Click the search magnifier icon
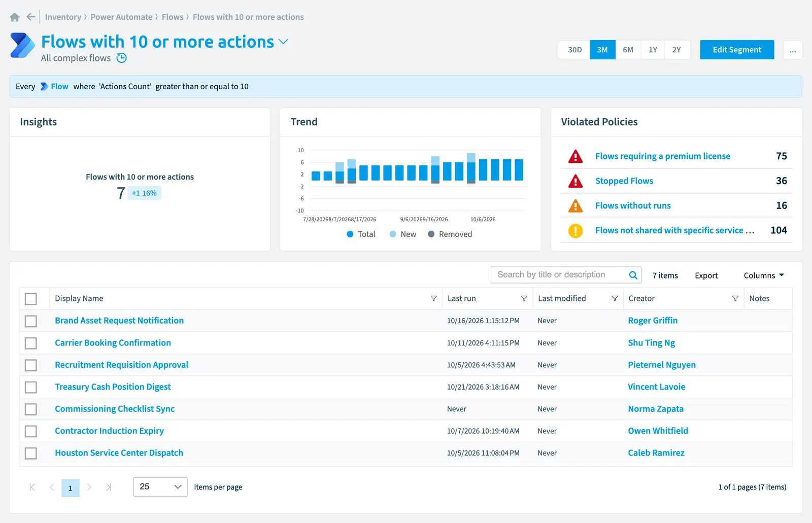 point(633,275)
